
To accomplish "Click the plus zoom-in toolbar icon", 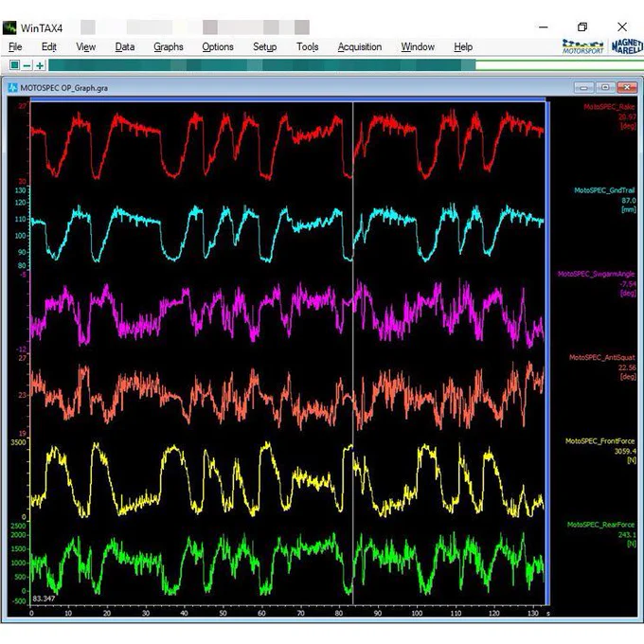I will pyautogui.click(x=40, y=65).
